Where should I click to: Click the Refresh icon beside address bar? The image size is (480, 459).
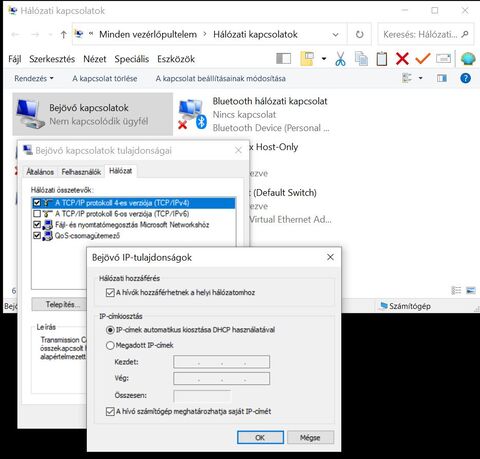359,34
